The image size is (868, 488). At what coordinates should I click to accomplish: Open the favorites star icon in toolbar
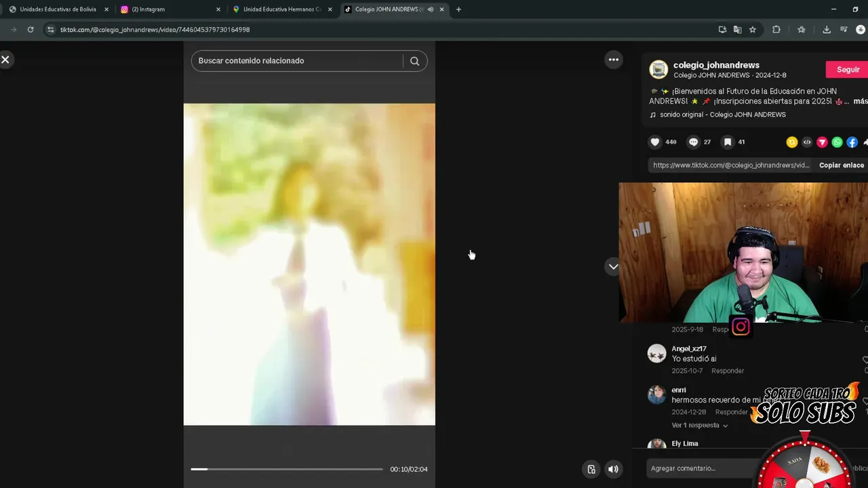pos(802,30)
